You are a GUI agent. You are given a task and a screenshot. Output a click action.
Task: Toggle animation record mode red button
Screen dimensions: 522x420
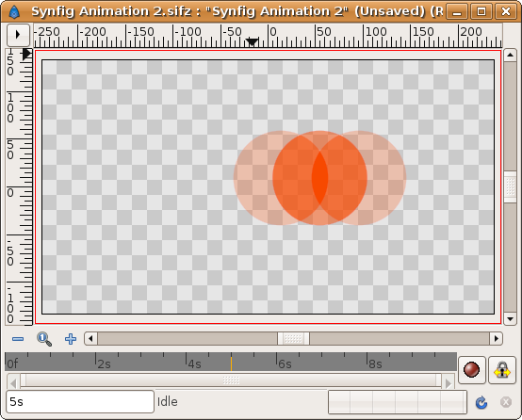(472, 370)
